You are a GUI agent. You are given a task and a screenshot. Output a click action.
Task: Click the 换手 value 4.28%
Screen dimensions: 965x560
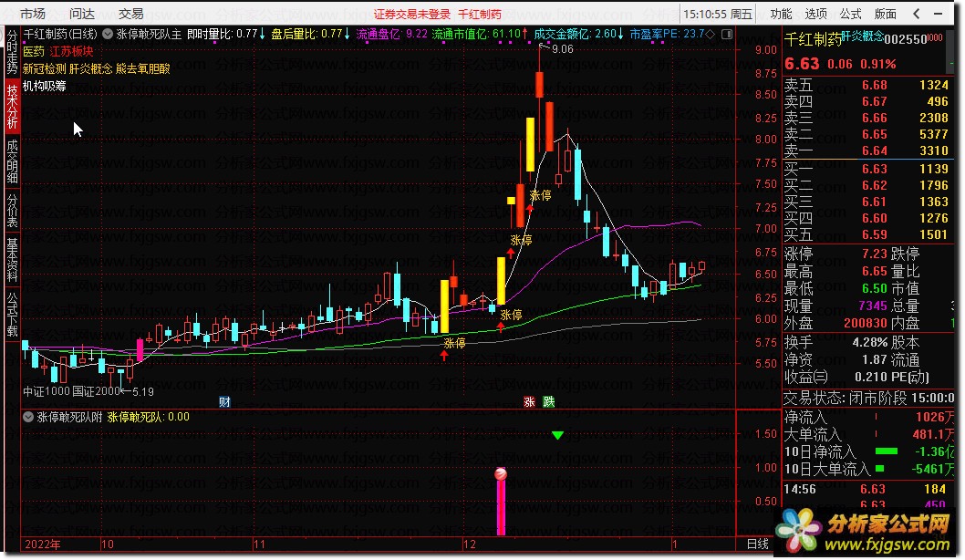869,342
